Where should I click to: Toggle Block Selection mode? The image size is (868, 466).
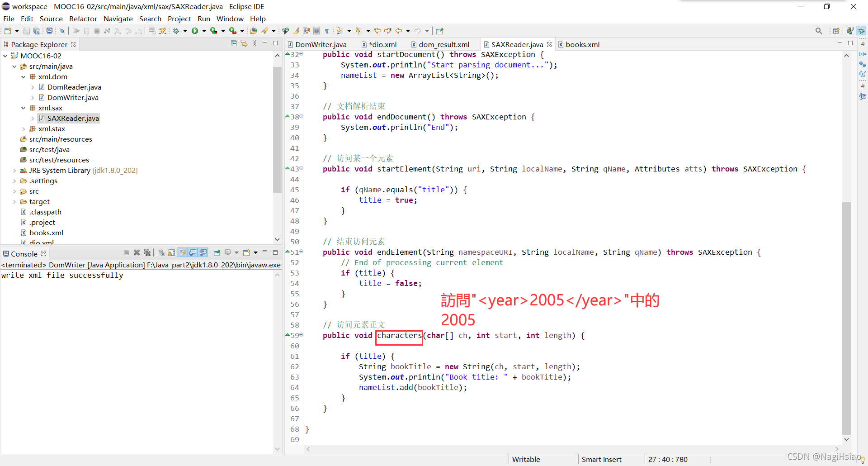316,31
